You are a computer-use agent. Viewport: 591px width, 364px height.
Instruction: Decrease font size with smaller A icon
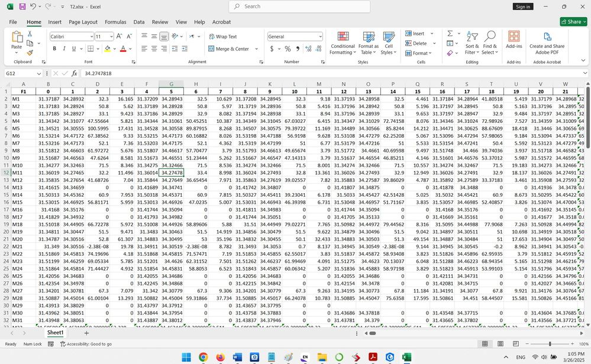(129, 36)
